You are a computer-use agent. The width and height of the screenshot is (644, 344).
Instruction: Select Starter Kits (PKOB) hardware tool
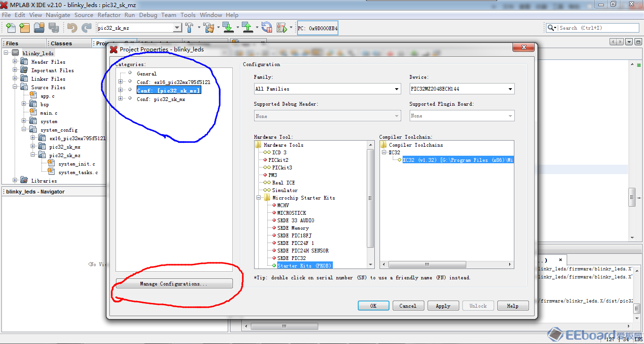click(305, 266)
